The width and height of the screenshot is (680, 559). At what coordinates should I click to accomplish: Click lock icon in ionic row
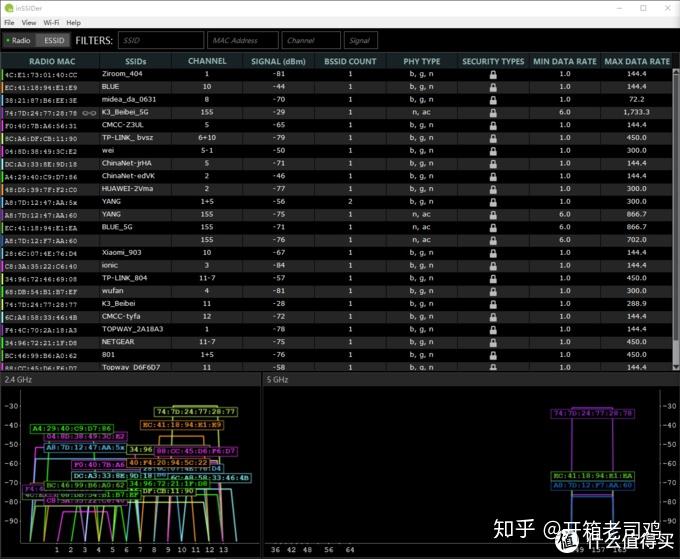493,266
